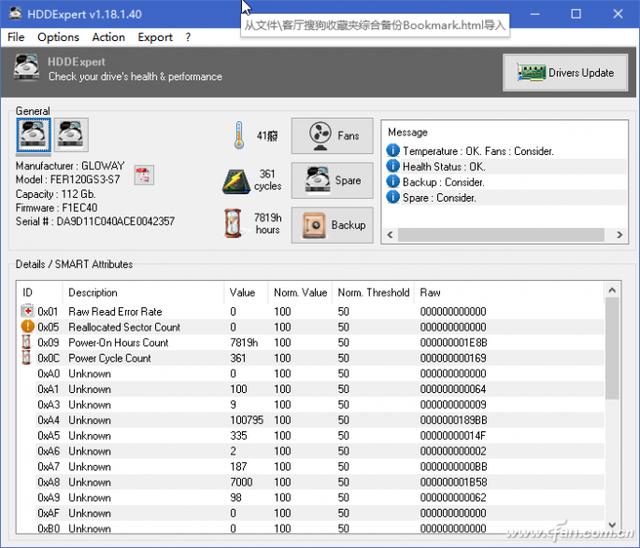Open the Action menu

[x=109, y=37]
